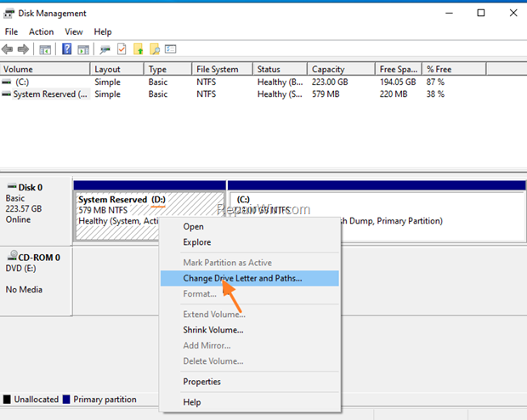The width and height of the screenshot is (527, 420).
Task: Click the blue Help question-mark icon
Action: click(67, 49)
